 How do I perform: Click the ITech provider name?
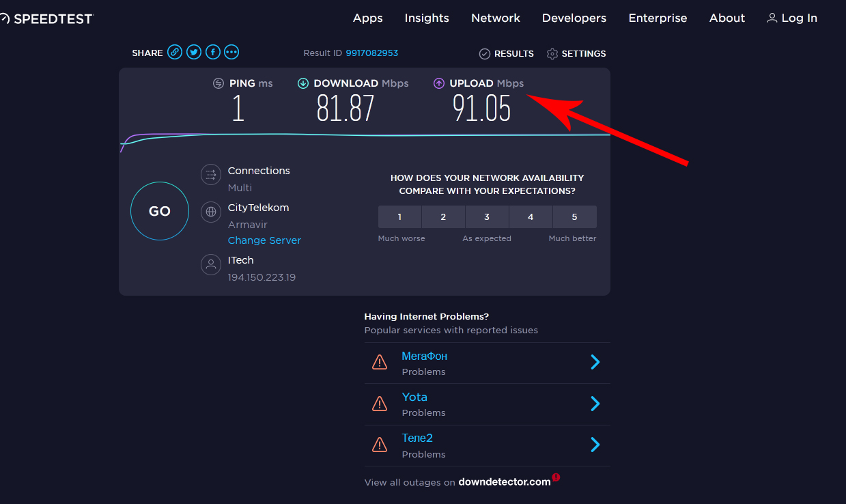pyautogui.click(x=241, y=260)
